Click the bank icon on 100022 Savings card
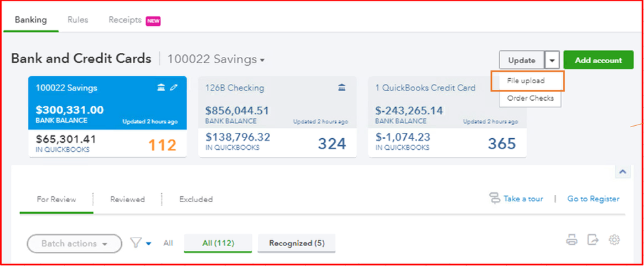644x266 pixels. 161,88
